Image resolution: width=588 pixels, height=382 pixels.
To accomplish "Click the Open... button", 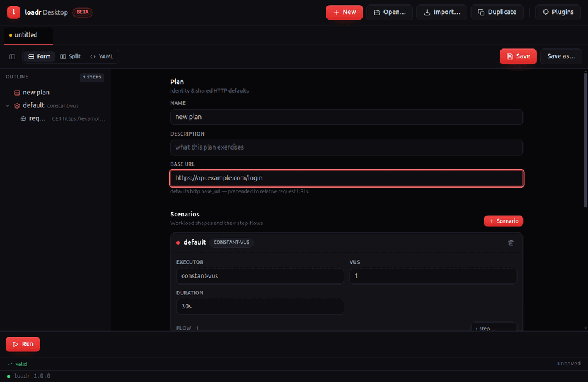I will pos(390,12).
